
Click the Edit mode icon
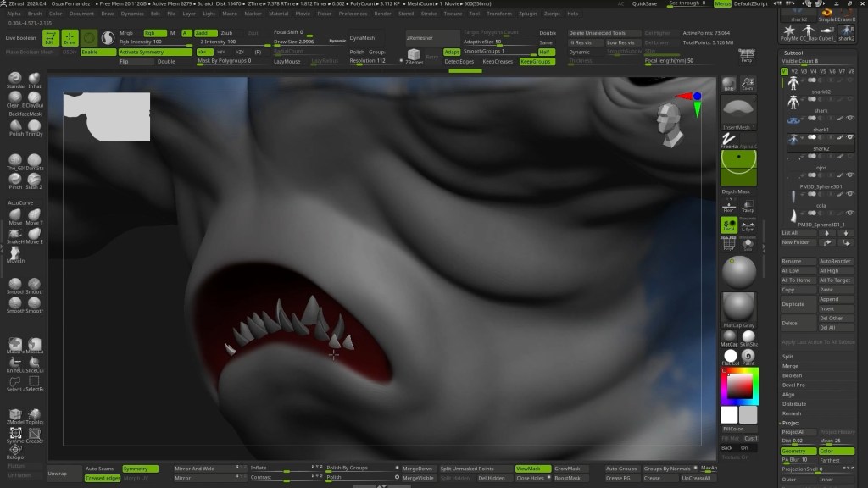(x=50, y=37)
